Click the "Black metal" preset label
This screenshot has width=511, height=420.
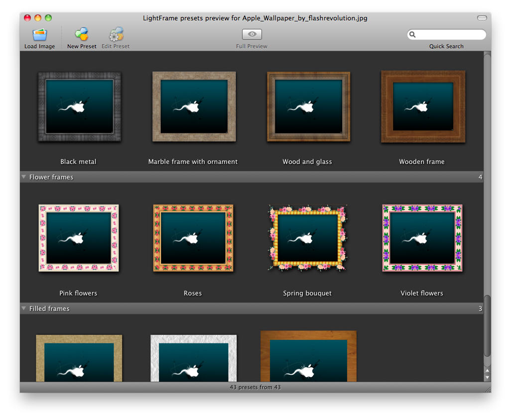click(78, 162)
